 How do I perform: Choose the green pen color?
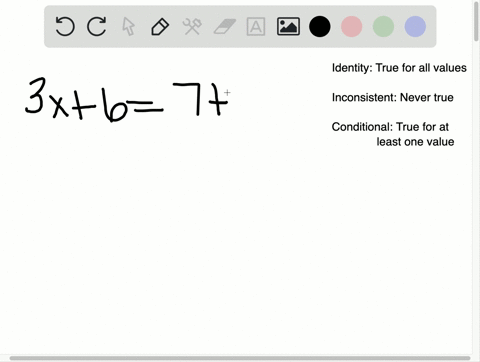click(383, 26)
